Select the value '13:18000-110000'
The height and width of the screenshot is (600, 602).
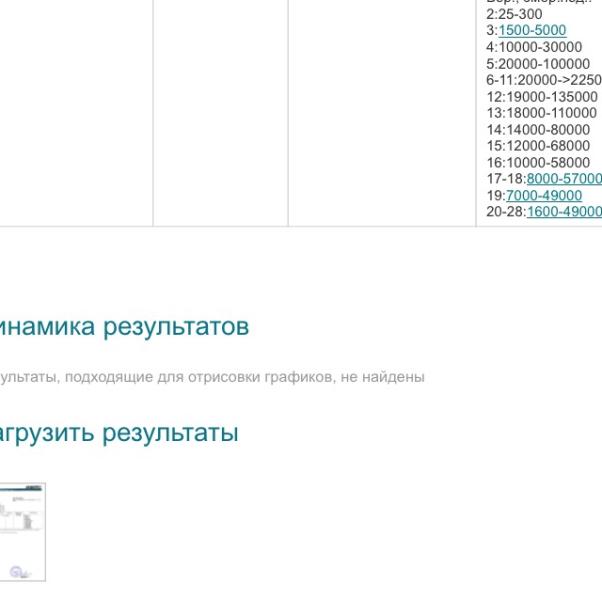[x=542, y=113]
